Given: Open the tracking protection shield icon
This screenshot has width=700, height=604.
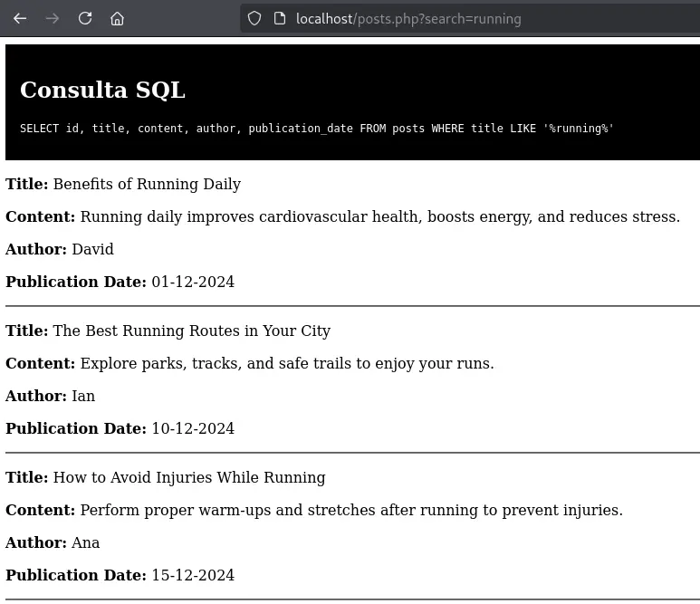Looking at the screenshot, I should 254,18.
